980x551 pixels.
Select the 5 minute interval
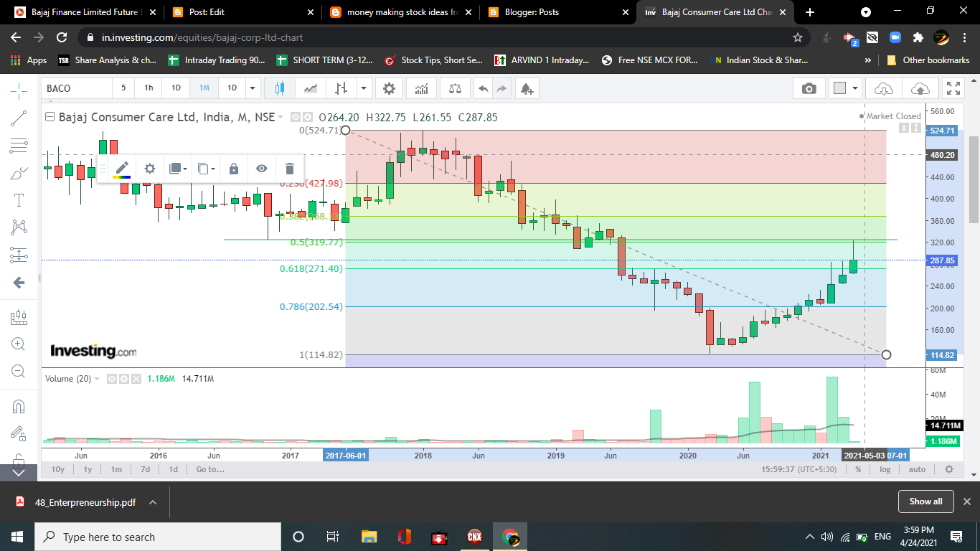pyautogui.click(x=123, y=88)
